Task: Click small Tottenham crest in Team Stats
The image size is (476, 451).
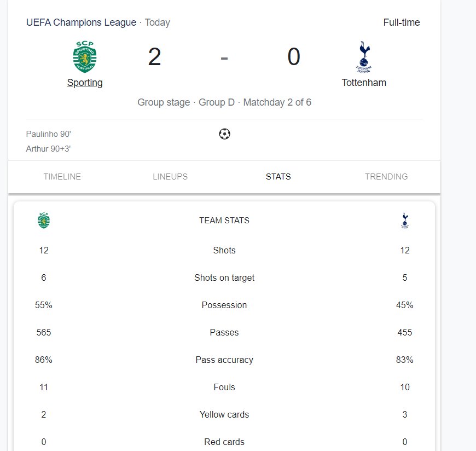Action: pyautogui.click(x=405, y=221)
